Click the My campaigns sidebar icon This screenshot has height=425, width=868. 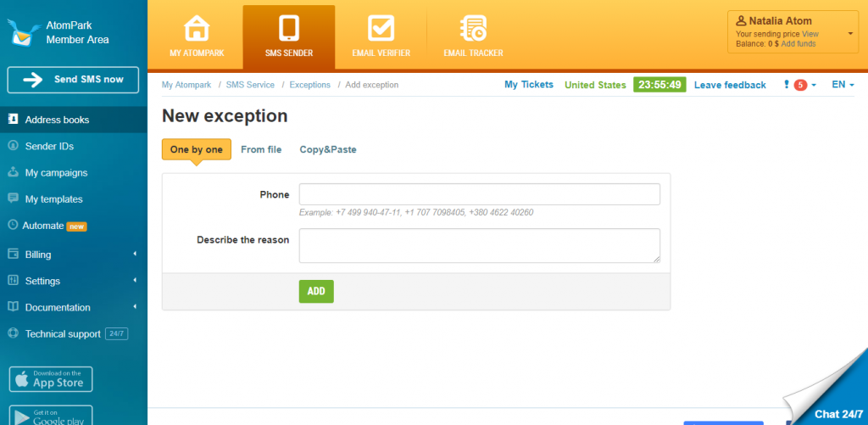click(14, 172)
